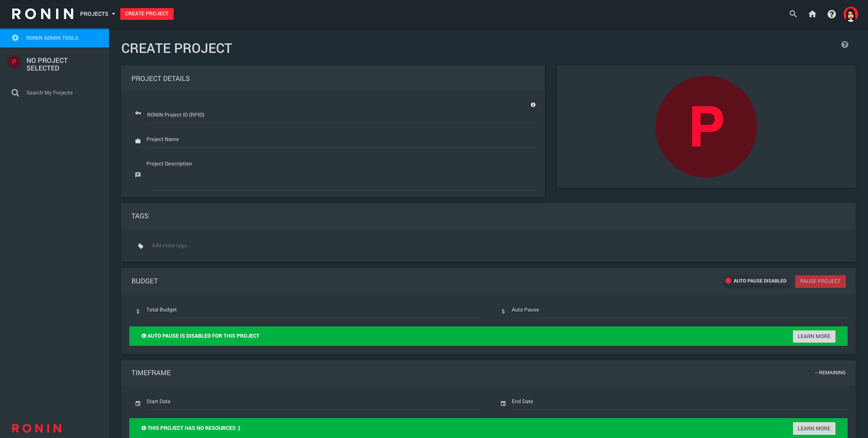Viewport: 868px width, 438px height.
Task: Click the Auto Pause amount field
Action: 679,310
